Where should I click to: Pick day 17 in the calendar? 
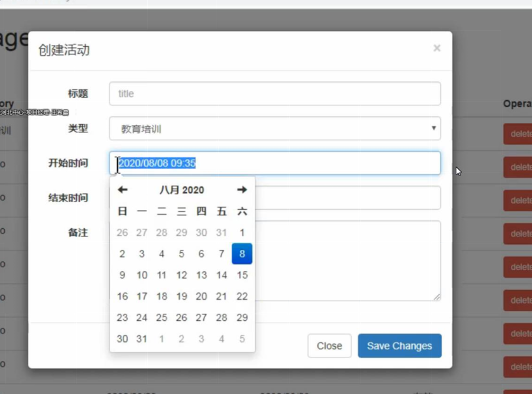pyautogui.click(x=142, y=296)
